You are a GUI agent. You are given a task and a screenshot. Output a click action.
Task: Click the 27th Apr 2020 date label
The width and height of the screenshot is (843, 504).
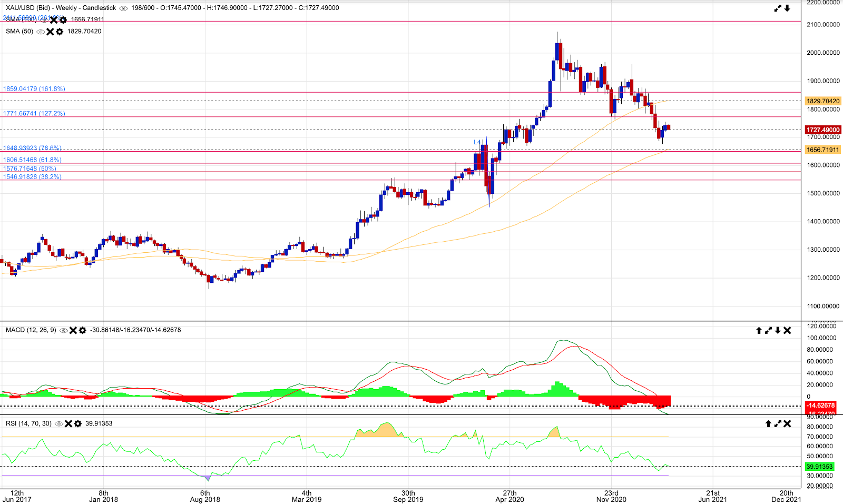coord(509,496)
